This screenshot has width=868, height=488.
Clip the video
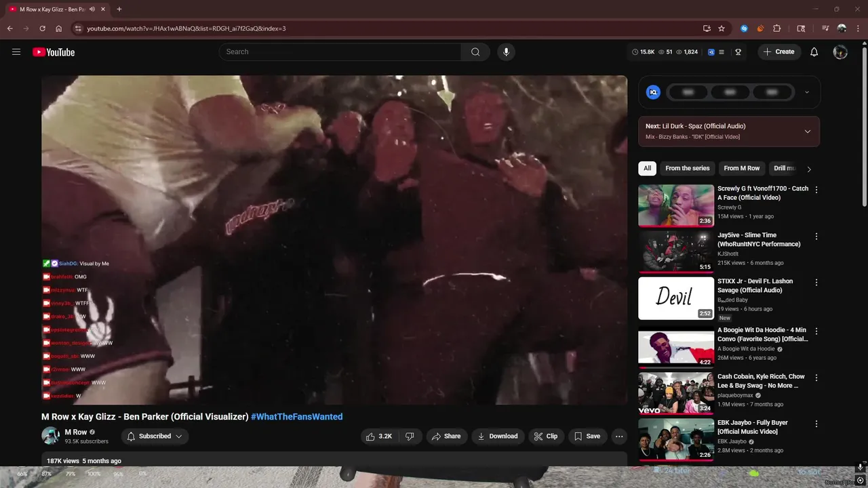546,436
